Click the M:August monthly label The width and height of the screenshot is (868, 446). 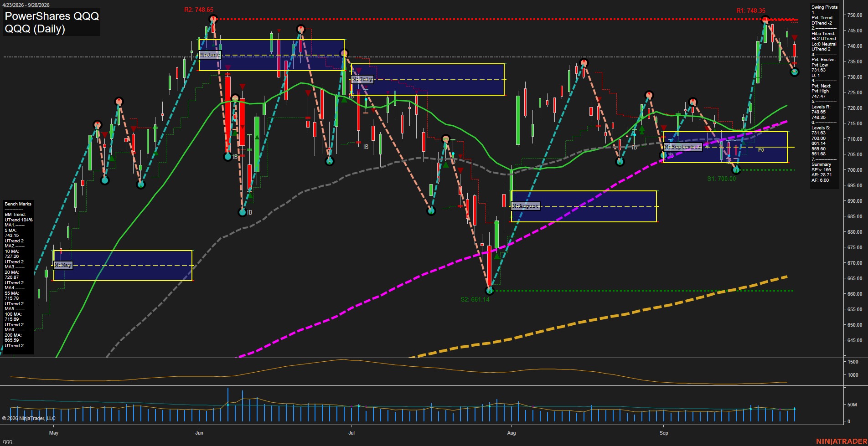click(526, 206)
